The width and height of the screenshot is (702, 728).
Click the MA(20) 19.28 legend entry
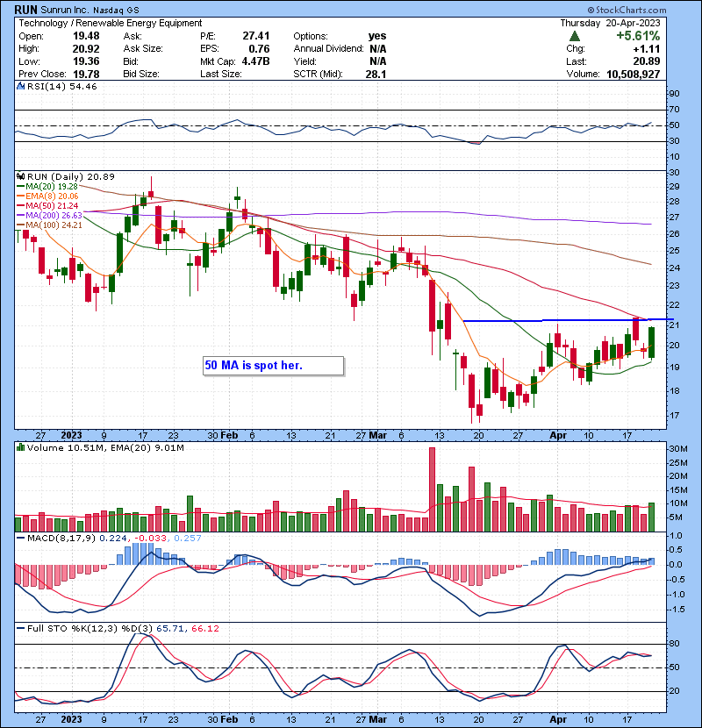coord(47,186)
